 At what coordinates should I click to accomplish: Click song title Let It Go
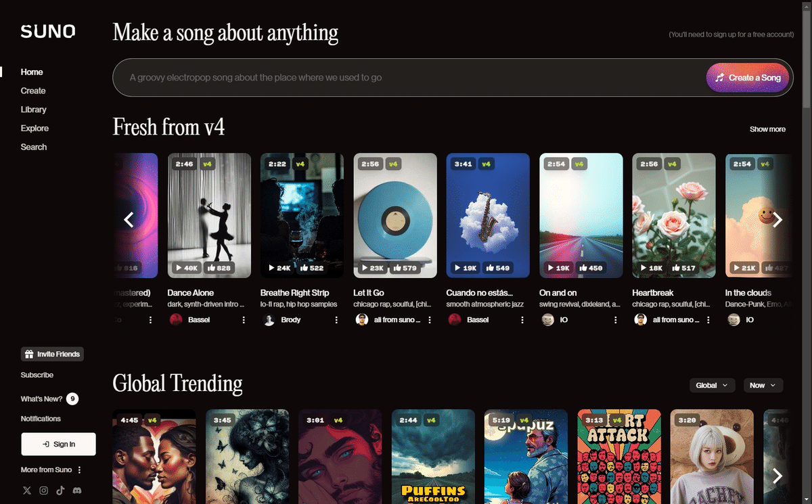pyautogui.click(x=369, y=293)
